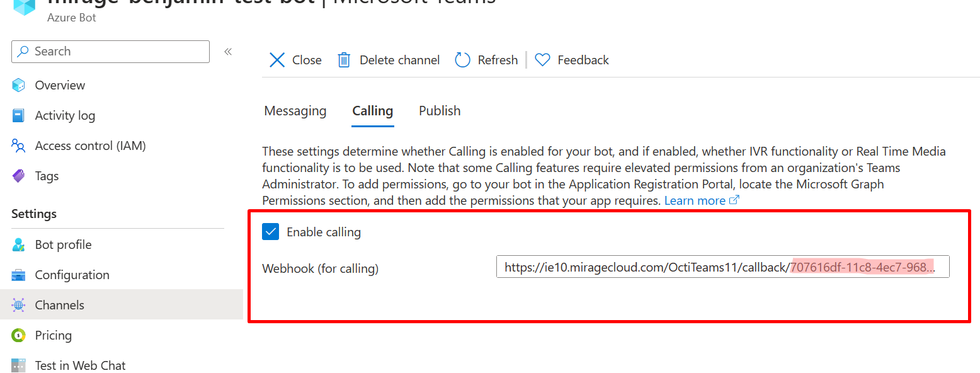
Task: Click the Channels globe icon
Action: (x=19, y=305)
